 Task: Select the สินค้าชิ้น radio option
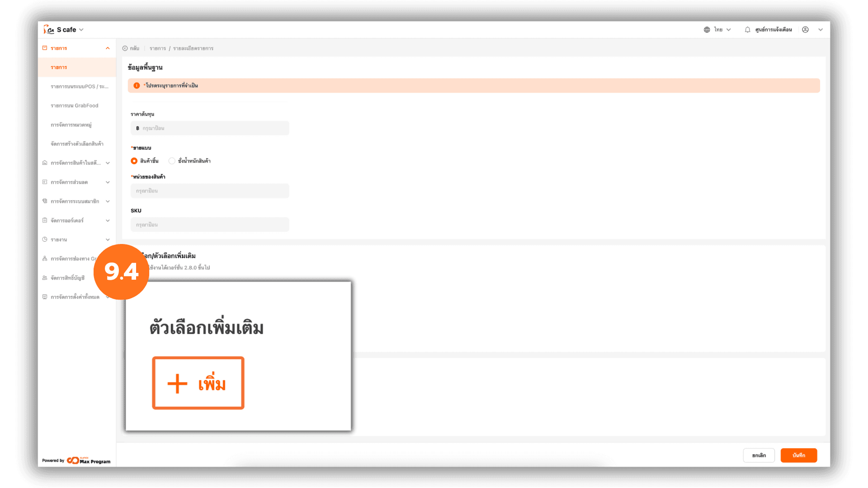[134, 161]
